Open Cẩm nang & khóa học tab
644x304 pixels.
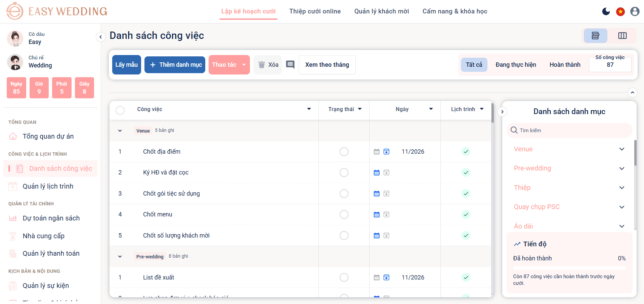pos(455,11)
